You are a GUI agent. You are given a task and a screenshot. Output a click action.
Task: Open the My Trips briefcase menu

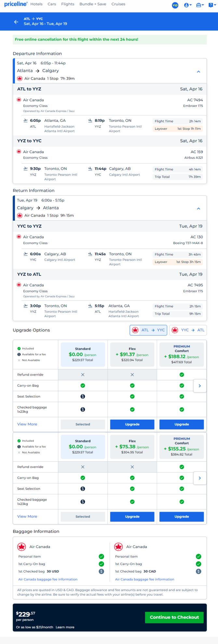[x=200, y=5]
